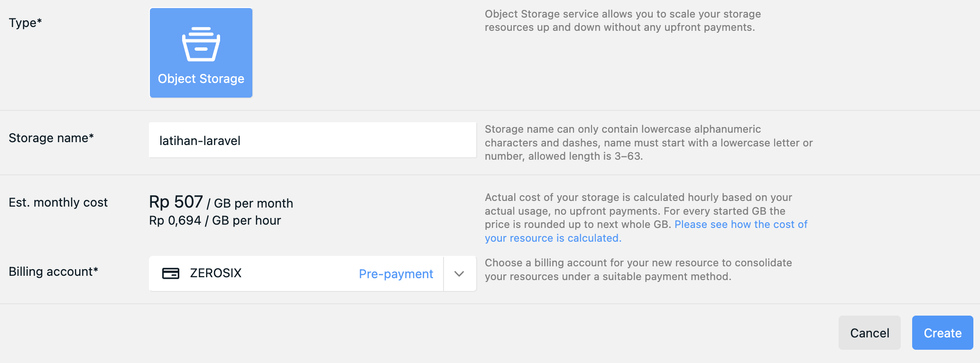Click the 'Rp 0,694 / GB per hour' rate
Image resolution: width=980 pixels, height=363 pixels.
click(x=215, y=220)
